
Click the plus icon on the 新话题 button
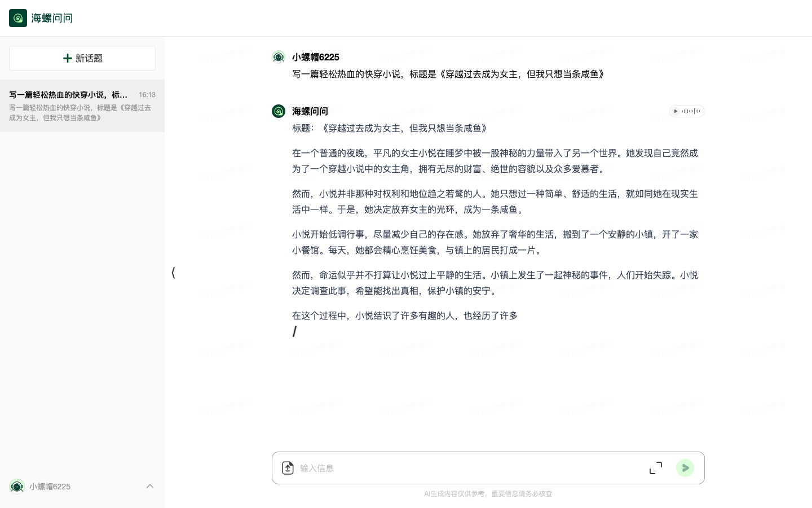(68, 58)
